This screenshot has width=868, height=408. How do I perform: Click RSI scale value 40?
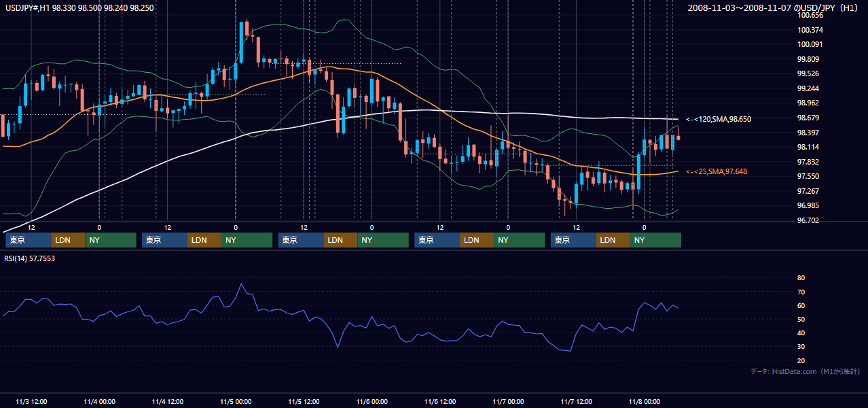pyautogui.click(x=801, y=333)
